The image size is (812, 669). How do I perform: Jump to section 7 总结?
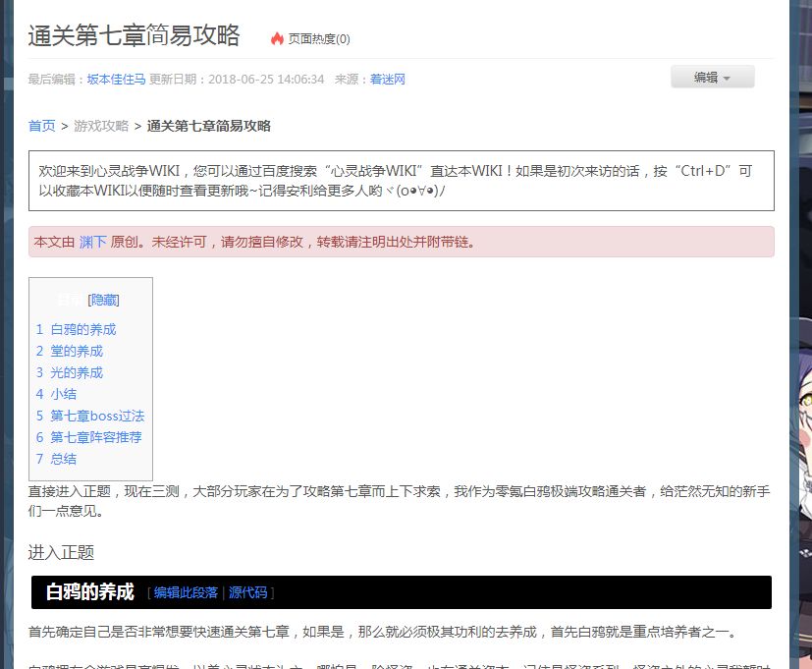click(x=56, y=459)
